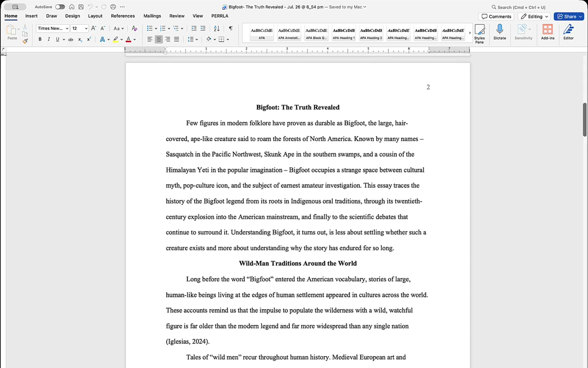Apply the red font color
The height and width of the screenshot is (368, 588).
point(128,39)
